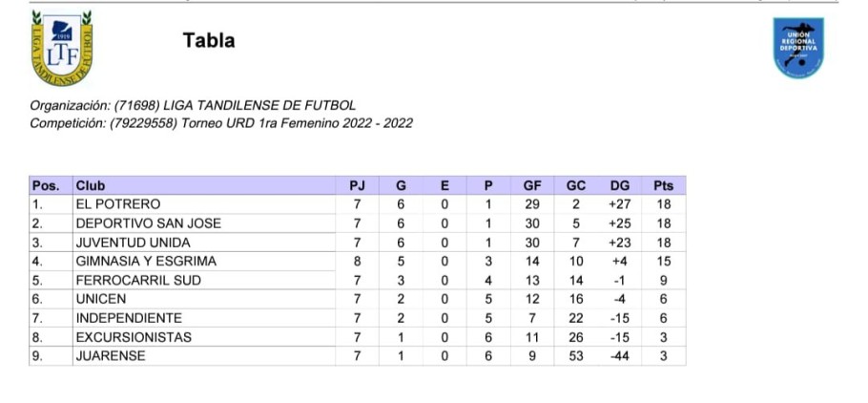Select EXCURSIONISTAS in the standings
The width and height of the screenshot is (868, 403).
pos(134,337)
